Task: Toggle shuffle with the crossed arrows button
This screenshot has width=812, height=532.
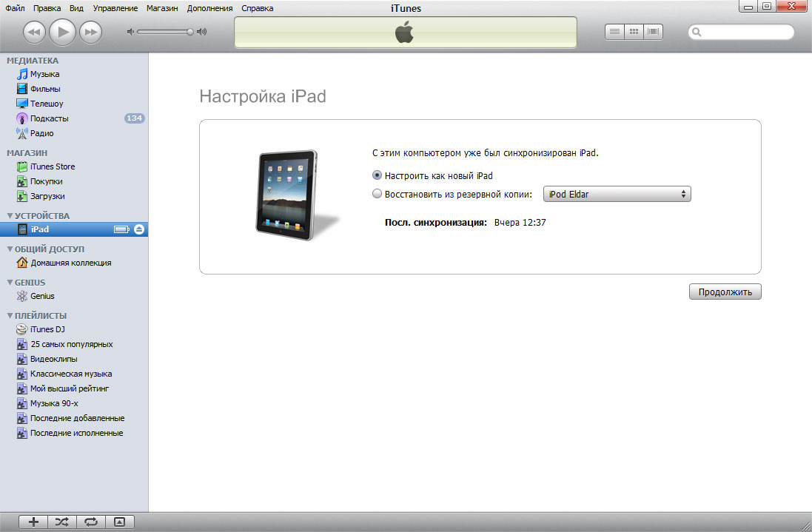Action: 62,522
